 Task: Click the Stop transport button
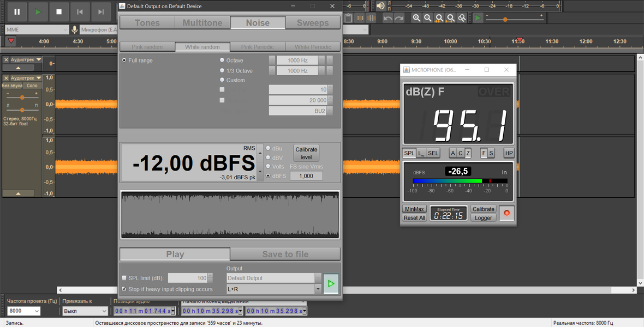coord(59,11)
